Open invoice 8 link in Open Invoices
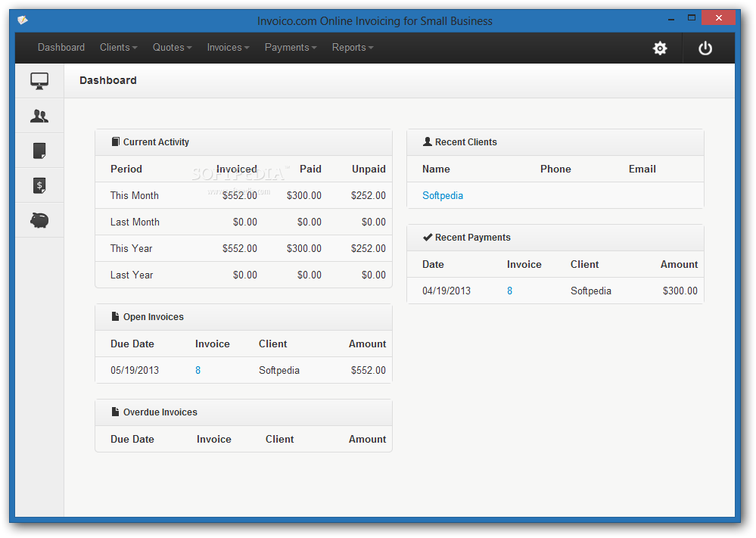The image size is (756, 538). tap(198, 370)
